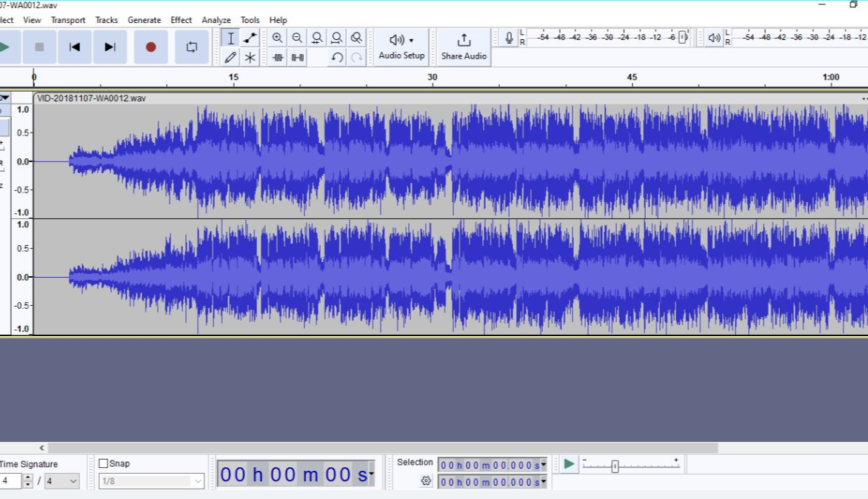Click the track name VID-20181107-WA0012.wav
The image size is (868, 499).
click(x=91, y=98)
